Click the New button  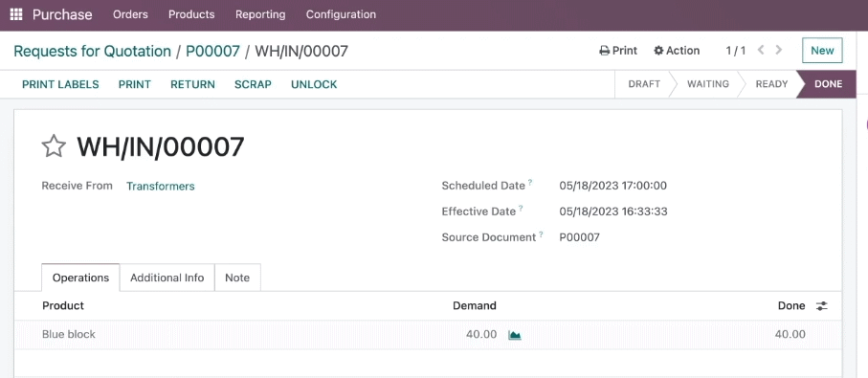click(x=822, y=51)
